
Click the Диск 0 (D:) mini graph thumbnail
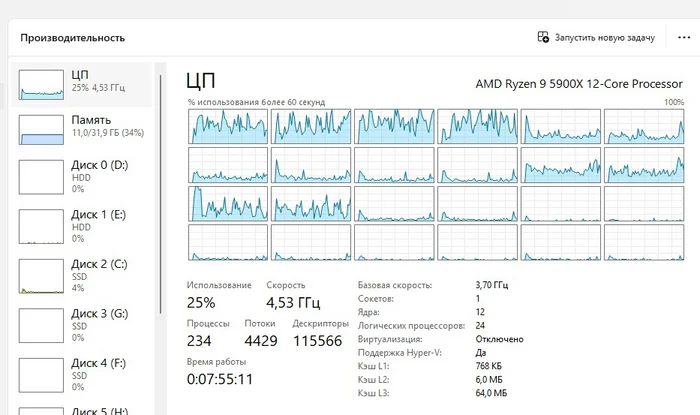tap(41, 177)
